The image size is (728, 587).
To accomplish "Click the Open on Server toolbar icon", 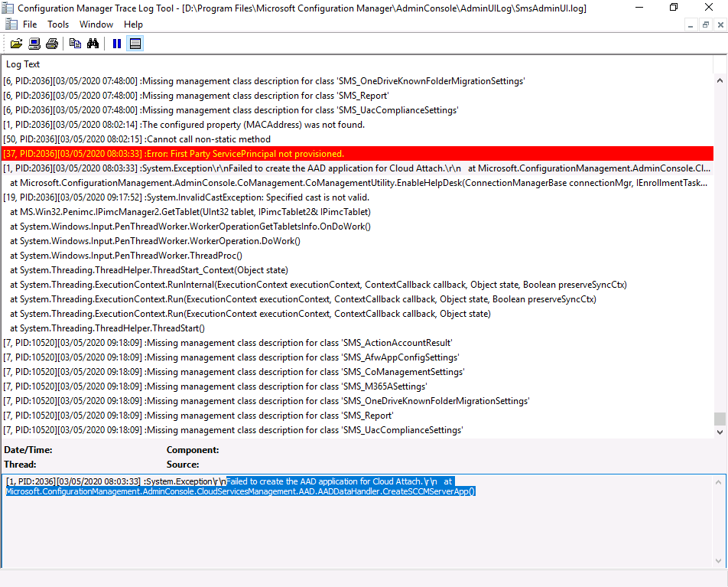I will coord(34,44).
